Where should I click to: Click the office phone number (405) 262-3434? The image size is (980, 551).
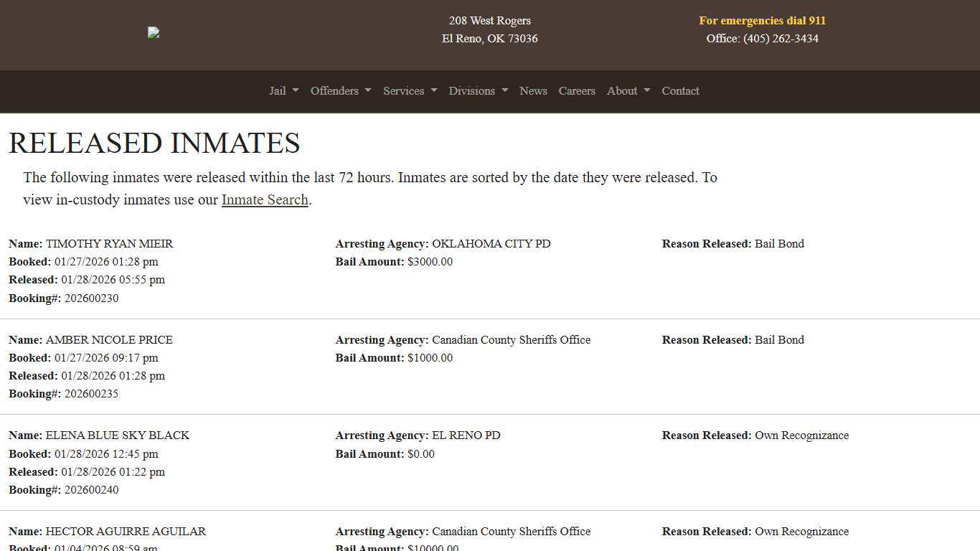coord(781,39)
